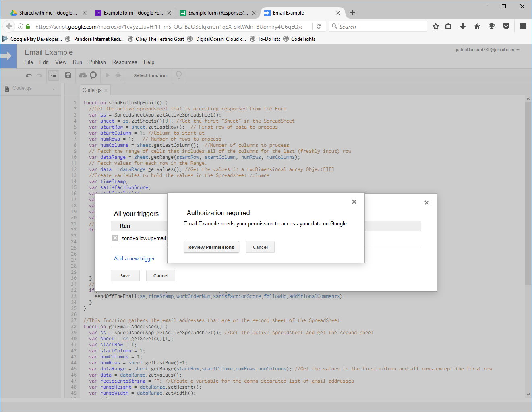
Task: Click the Apps Script blue arrow logo
Action: coord(8,56)
